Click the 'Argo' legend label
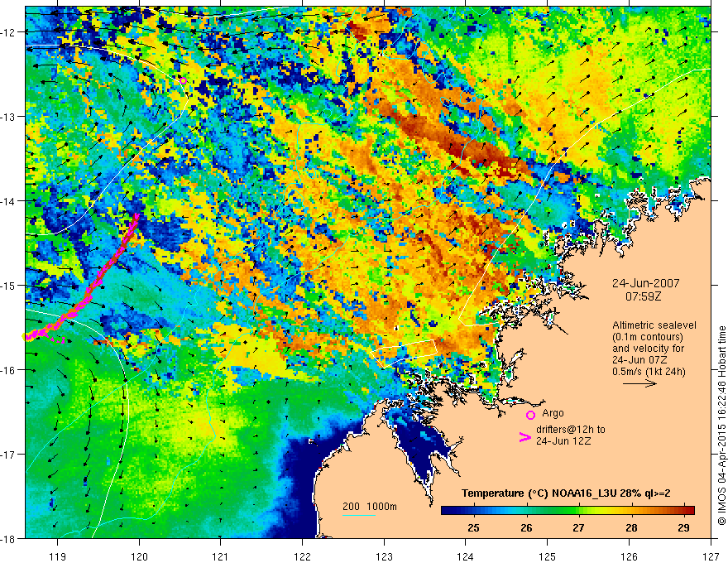728x563 pixels. click(x=553, y=413)
